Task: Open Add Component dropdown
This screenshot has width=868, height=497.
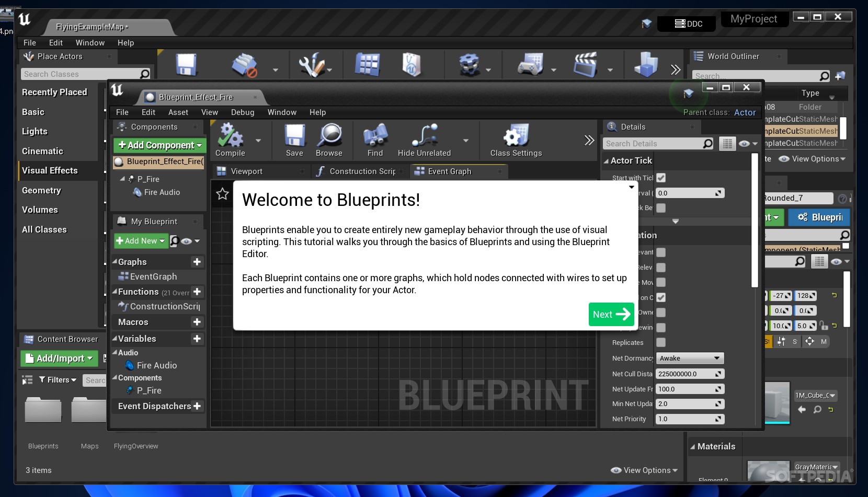Action: point(160,145)
